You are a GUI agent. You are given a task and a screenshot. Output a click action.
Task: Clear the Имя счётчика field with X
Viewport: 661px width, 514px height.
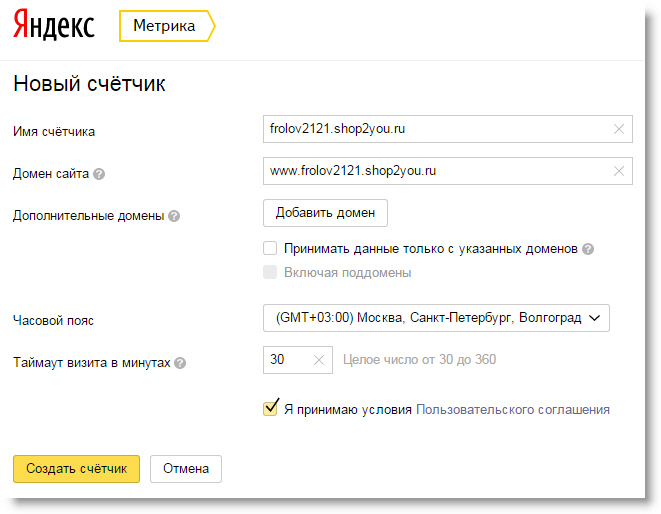618,129
